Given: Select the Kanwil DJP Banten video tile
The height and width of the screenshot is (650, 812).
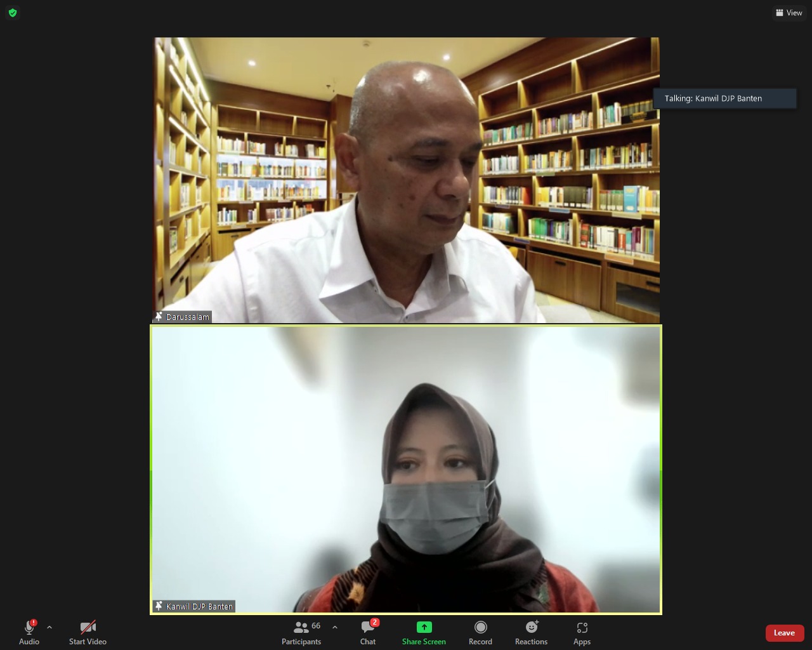Looking at the screenshot, I should tap(406, 470).
